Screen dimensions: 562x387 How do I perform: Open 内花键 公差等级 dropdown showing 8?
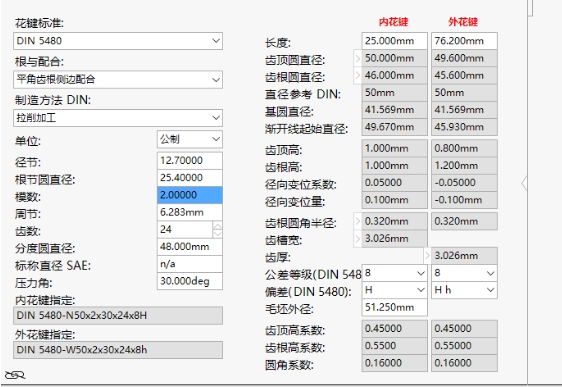(394, 273)
